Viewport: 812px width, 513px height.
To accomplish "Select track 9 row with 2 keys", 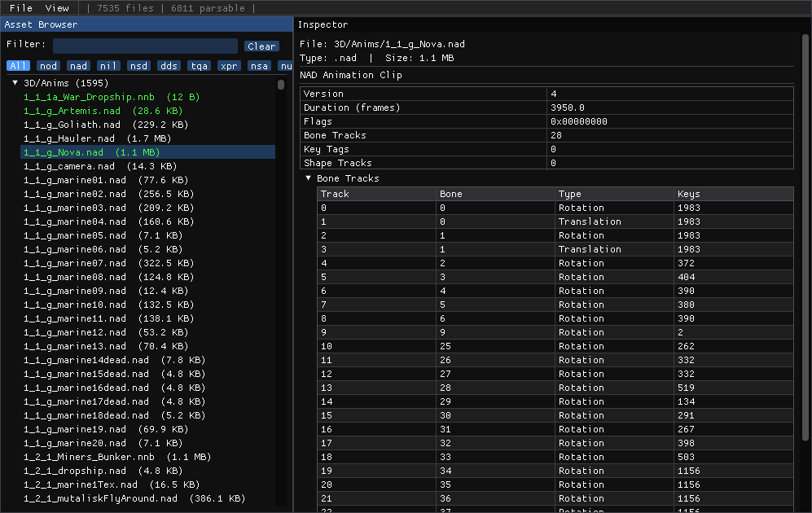I will pyautogui.click(x=555, y=332).
